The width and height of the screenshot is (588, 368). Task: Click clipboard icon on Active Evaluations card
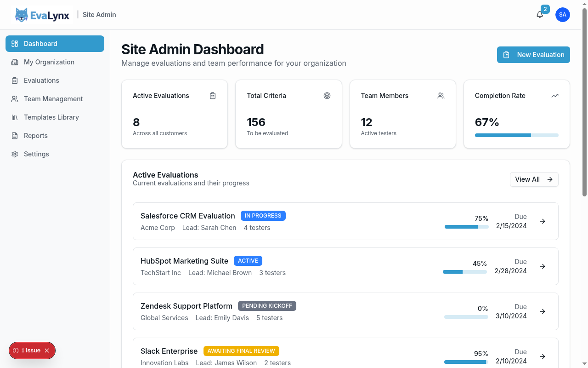pos(213,96)
